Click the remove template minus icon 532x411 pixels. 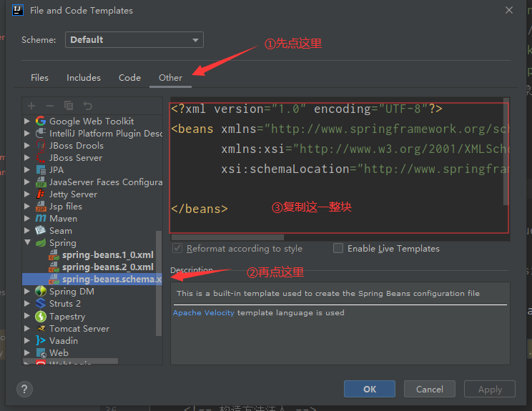[x=50, y=106]
